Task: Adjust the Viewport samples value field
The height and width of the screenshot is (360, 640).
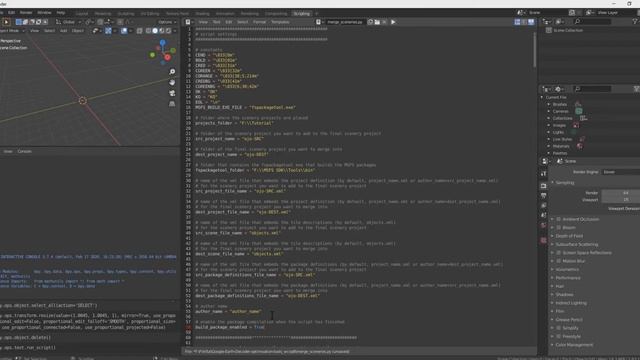Action: 620,200
